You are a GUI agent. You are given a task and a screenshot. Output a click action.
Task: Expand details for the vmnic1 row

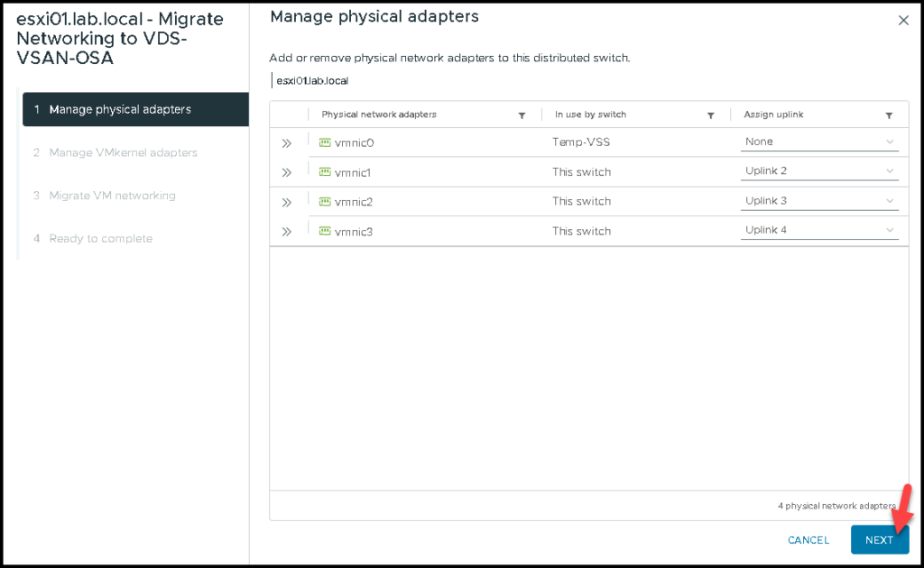[x=288, y=171]
